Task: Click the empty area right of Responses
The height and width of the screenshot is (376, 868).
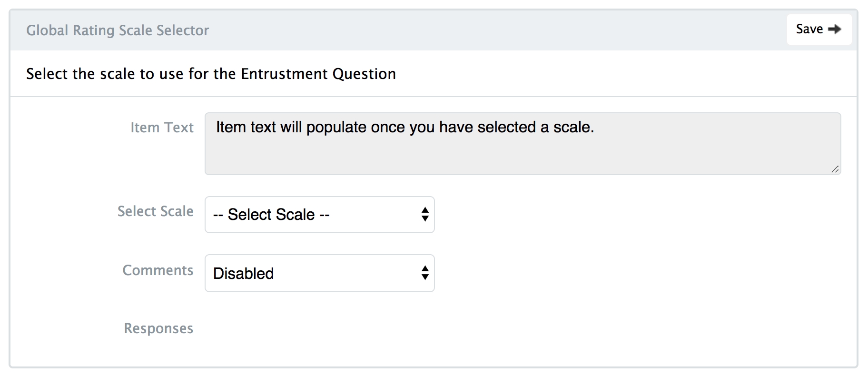Action: 476,328
